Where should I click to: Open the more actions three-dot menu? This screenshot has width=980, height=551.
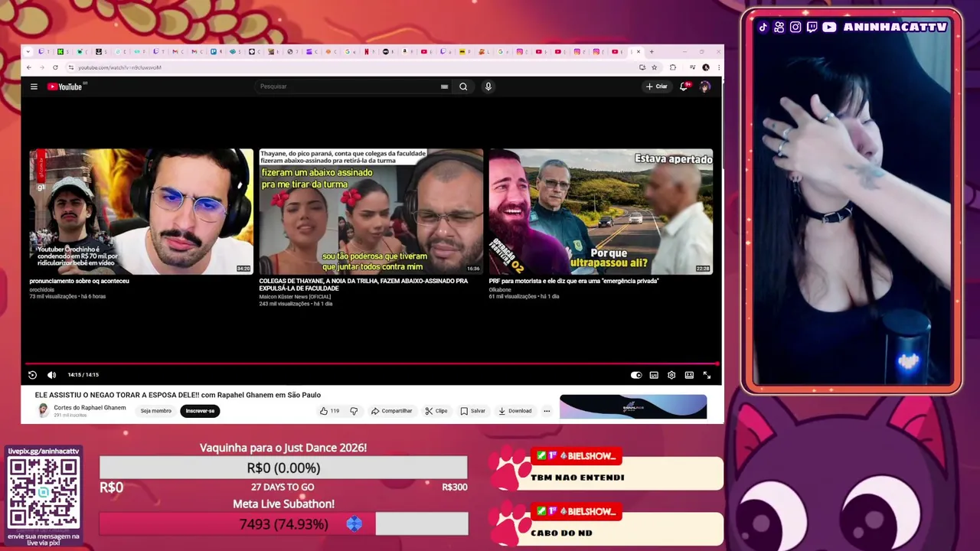click(x=547, y=411)
